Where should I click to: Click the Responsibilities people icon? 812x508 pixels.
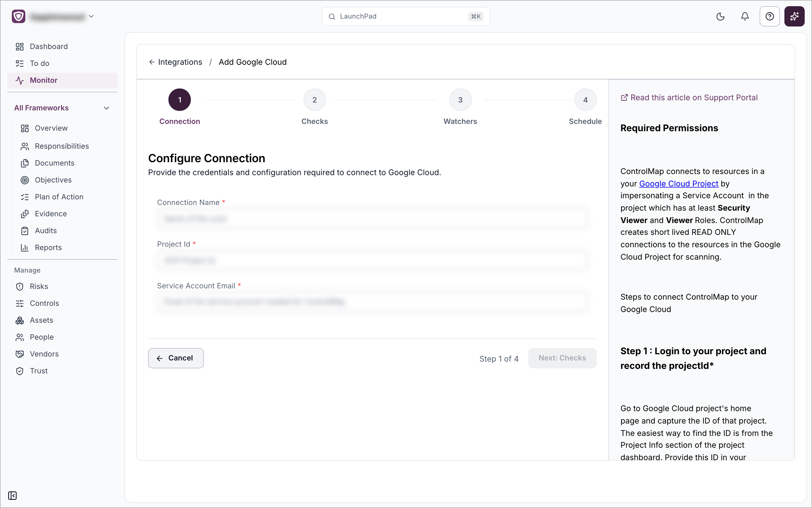click(x=25, y=146)
